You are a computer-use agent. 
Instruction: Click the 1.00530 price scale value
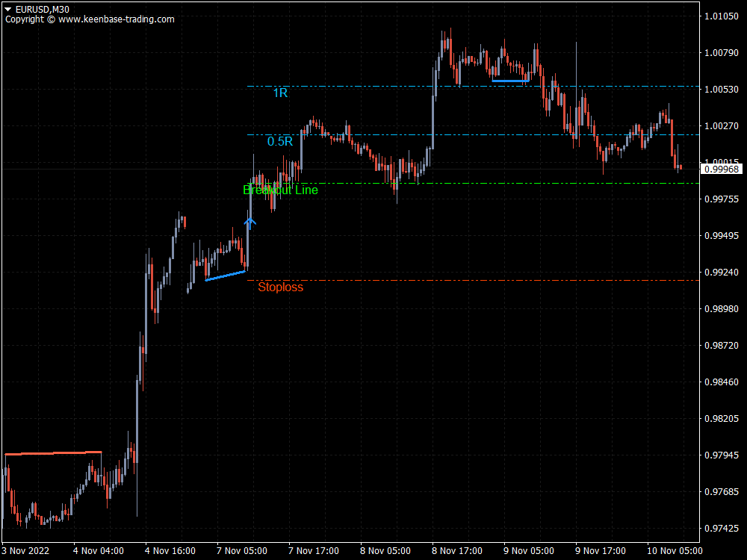coord(722,90)
